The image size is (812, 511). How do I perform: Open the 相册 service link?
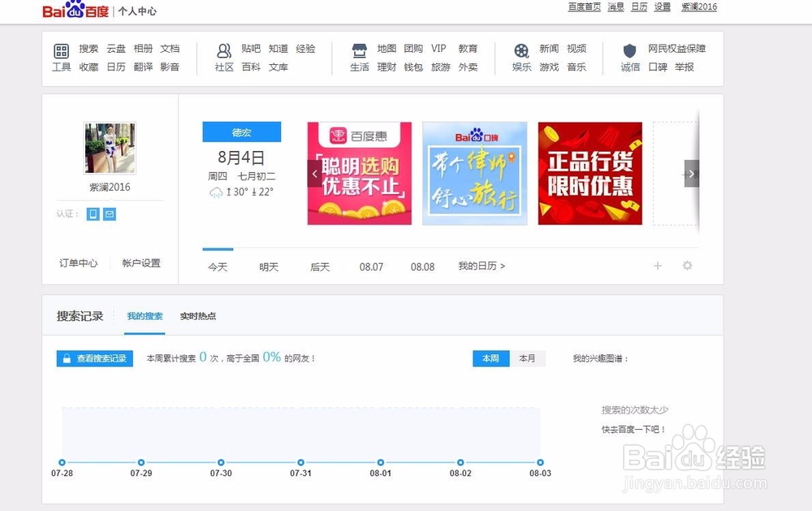pos(143,49)
